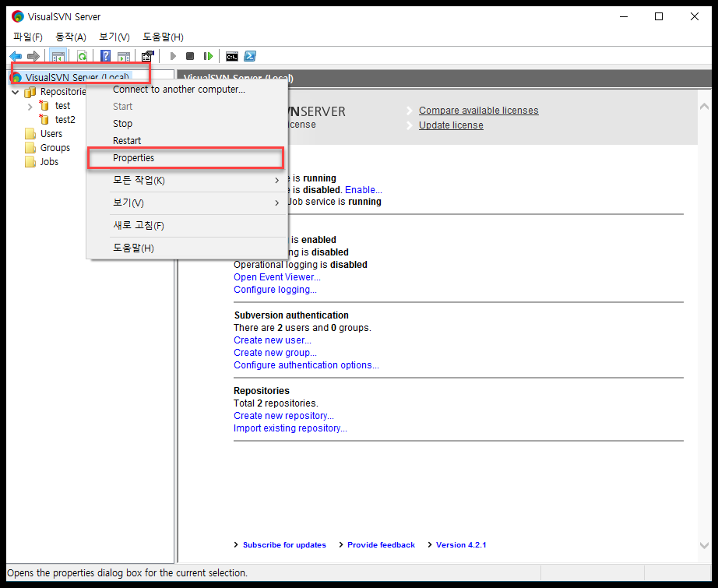This screenshot has width=718, height=588.
Task: Open Compare available licenses link
Action: 478,111
